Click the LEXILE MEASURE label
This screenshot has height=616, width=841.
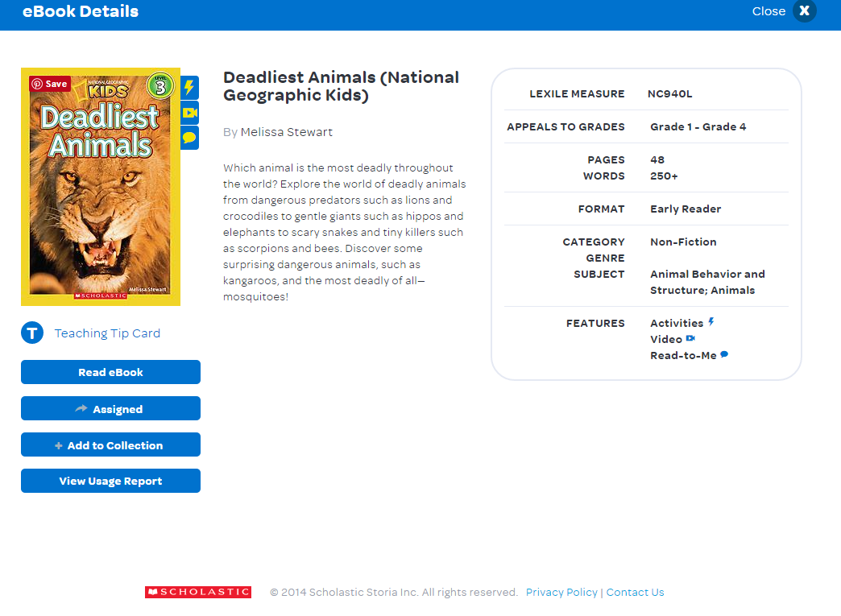(x=577, y=94)
